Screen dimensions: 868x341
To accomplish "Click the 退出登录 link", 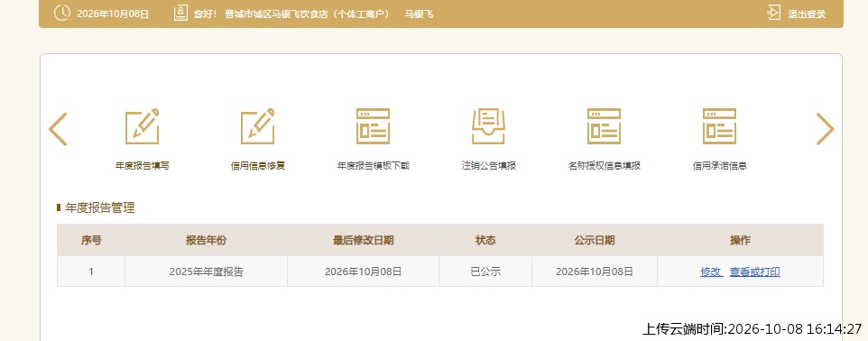I will 807,14.
